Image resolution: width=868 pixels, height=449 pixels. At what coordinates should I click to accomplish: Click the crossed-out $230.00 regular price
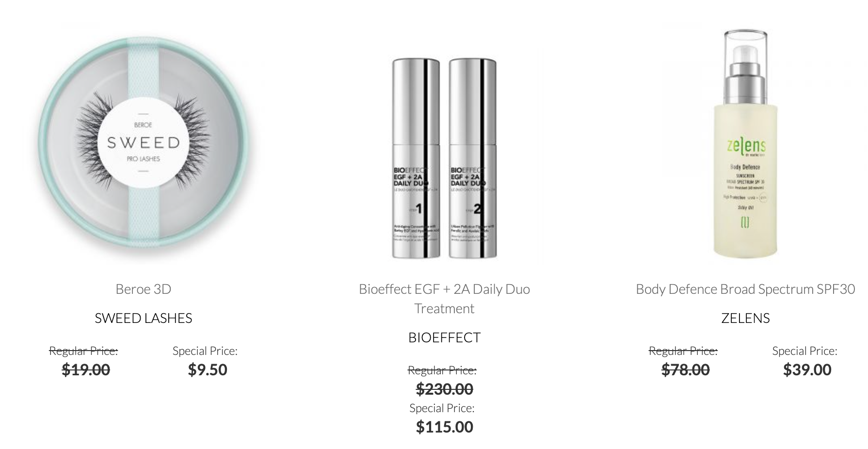tap(444, 389)
